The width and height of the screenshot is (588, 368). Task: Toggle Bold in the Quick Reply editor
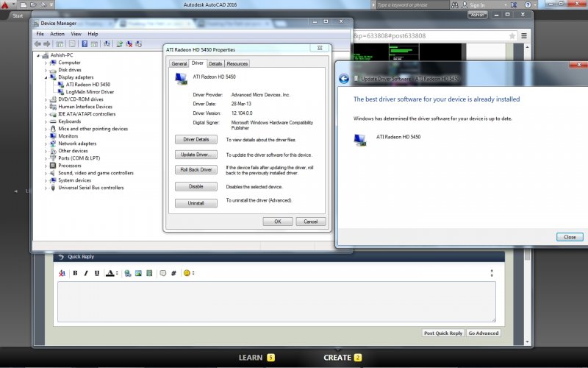click(x=75, y=273)
